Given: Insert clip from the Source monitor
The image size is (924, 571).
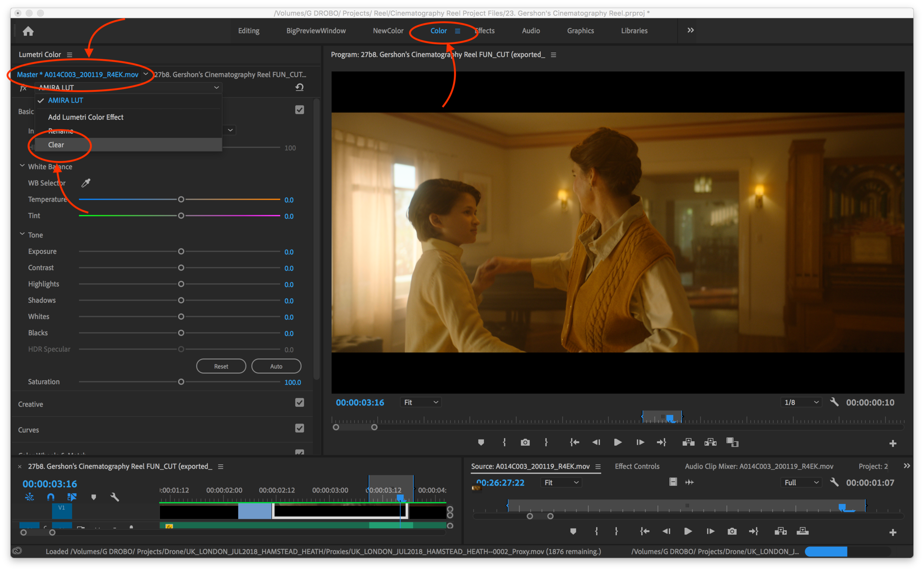Looking at the screenshot, I should 780,531.
